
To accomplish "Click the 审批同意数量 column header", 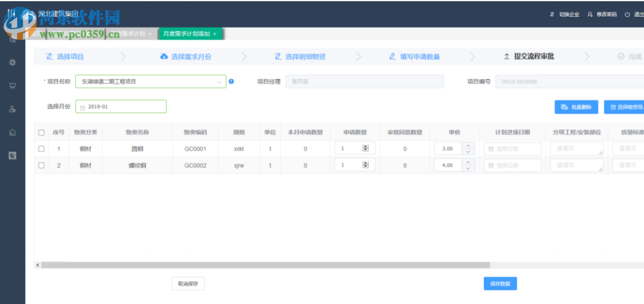I will 405,132.
